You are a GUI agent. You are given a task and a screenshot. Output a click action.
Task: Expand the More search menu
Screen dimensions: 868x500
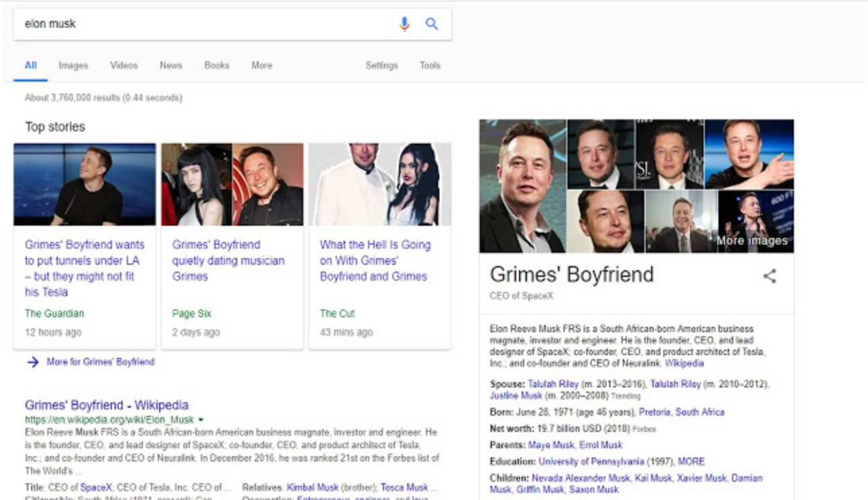[x=261, y=65]
